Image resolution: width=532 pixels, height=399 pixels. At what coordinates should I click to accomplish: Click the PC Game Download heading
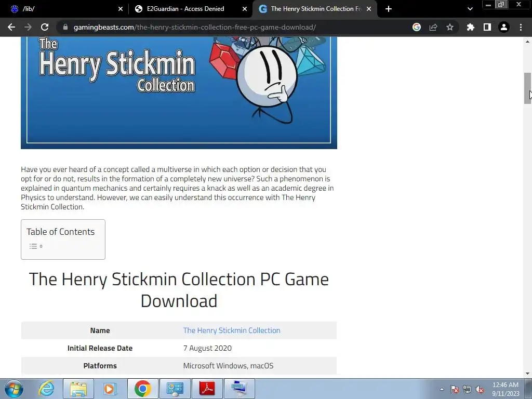pos(179,290)
